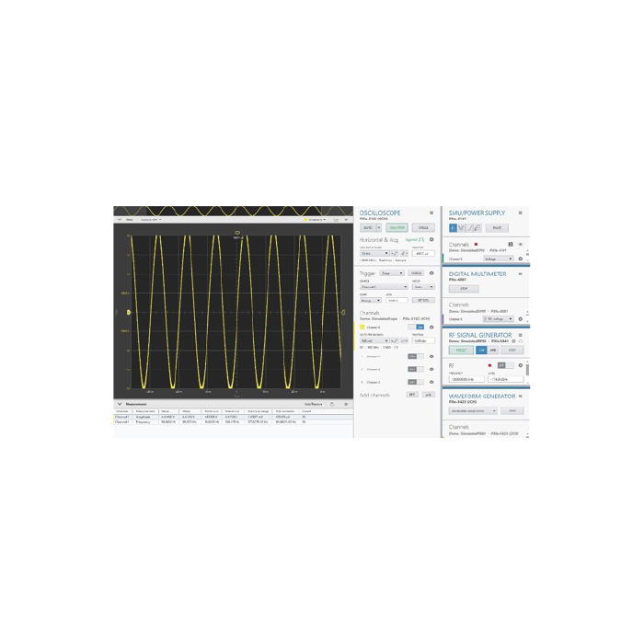Click the Digital Multimeter STOP button
The width and height of the screenshot is (644, 644).
[464, 289]
